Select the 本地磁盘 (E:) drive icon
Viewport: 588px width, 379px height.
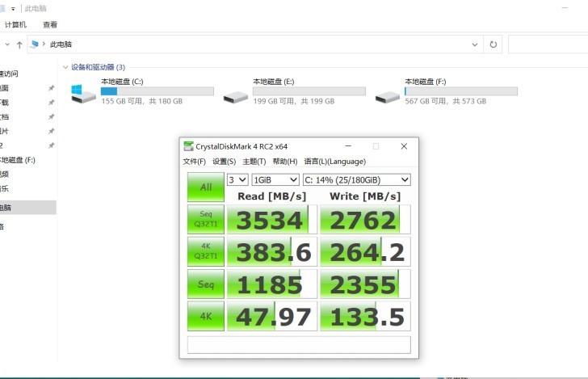pos(236,97)
